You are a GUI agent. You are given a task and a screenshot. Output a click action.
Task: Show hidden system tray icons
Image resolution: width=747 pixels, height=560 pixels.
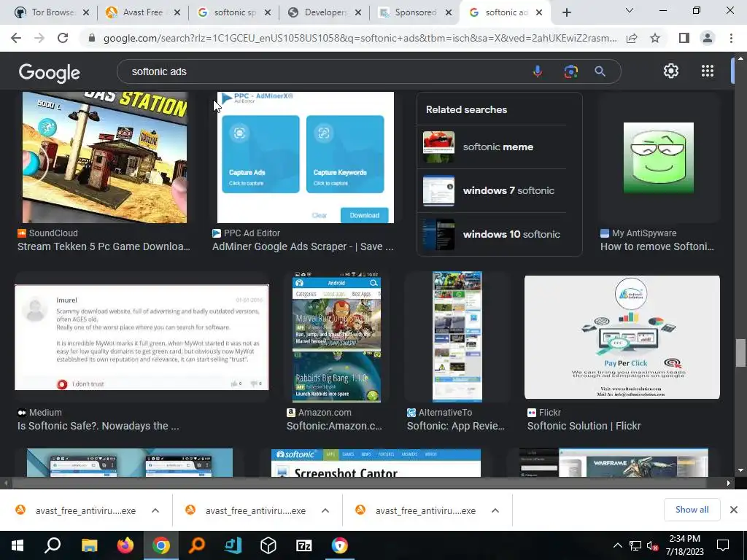tap(617, 545)
